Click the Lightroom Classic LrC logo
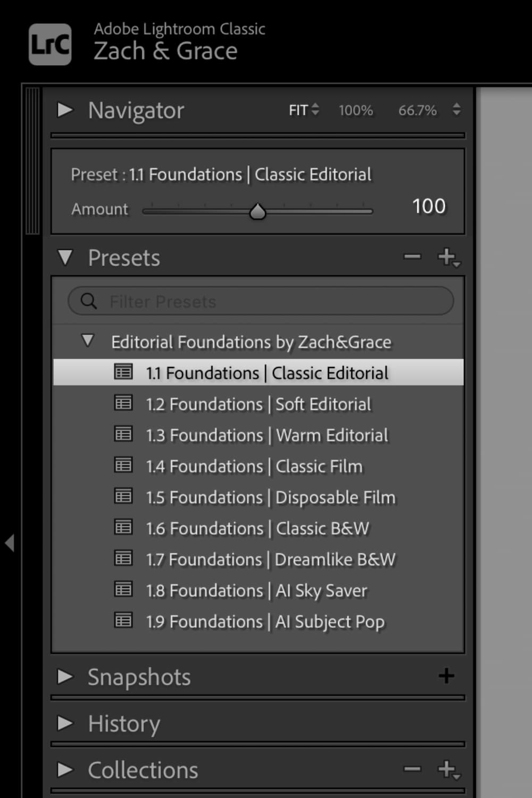 49,45
